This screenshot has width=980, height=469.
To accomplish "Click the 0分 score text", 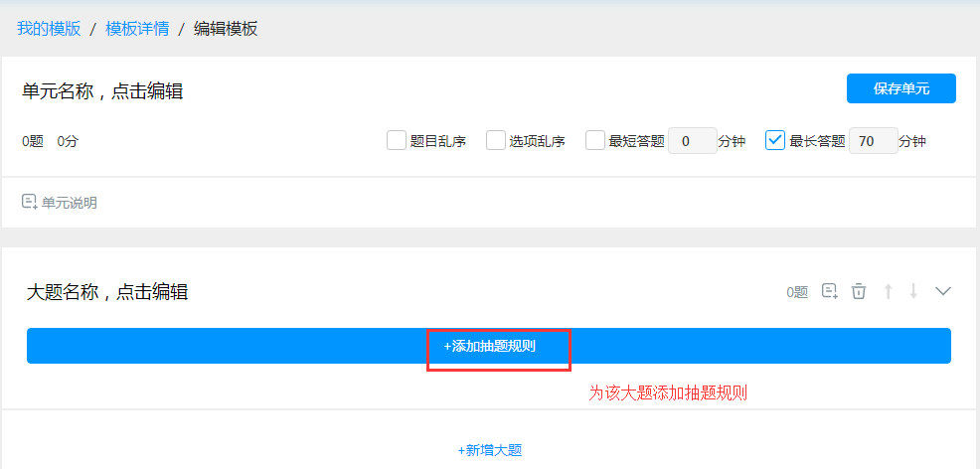I will pos(68,142).
